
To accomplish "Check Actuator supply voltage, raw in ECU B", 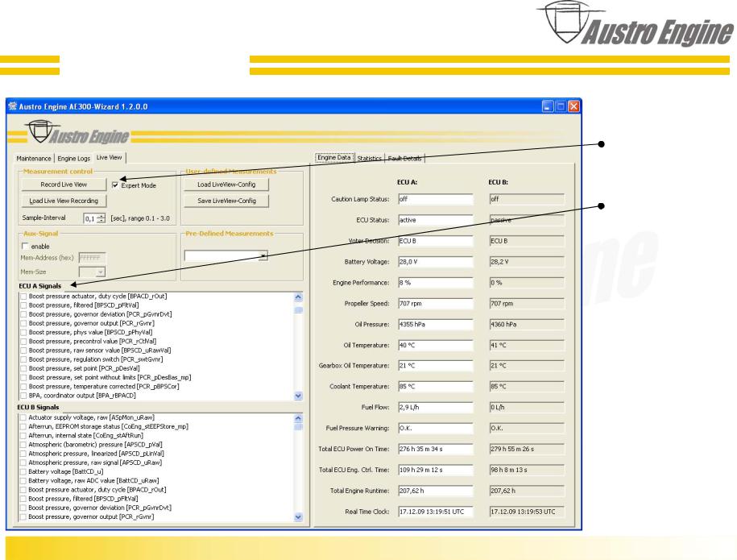I will click(23, 417).
